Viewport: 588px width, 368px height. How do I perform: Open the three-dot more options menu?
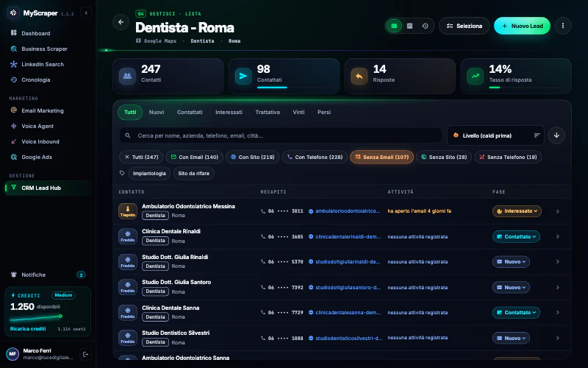[x=563, y=26]
